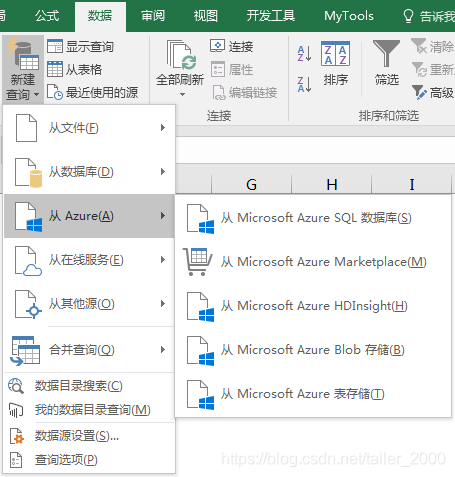Click the 数据源设置 gear document icon
Image resolution: width=455 pixels, height=477 pixels.
tap(16, 436)
